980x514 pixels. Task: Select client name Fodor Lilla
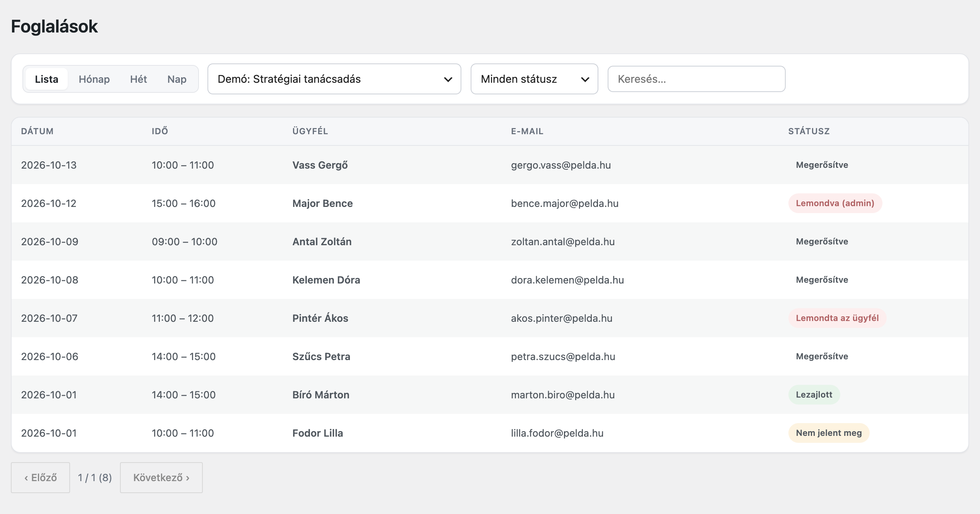[318, 433]
